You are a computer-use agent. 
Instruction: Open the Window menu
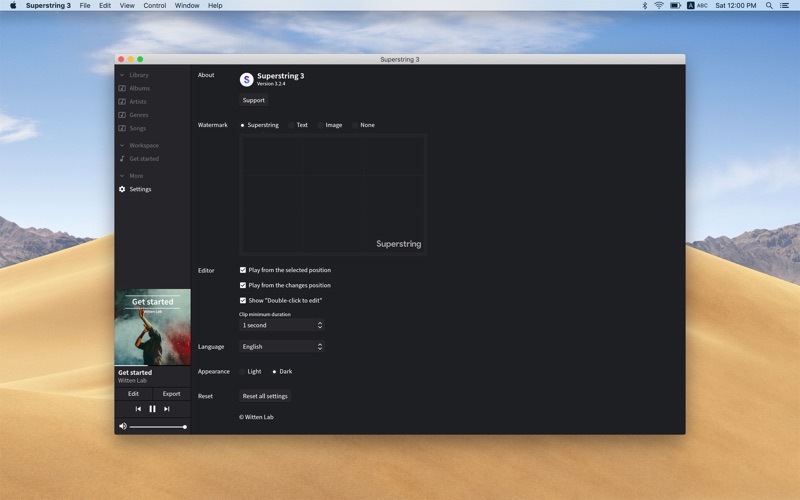[x=187, y=6]
